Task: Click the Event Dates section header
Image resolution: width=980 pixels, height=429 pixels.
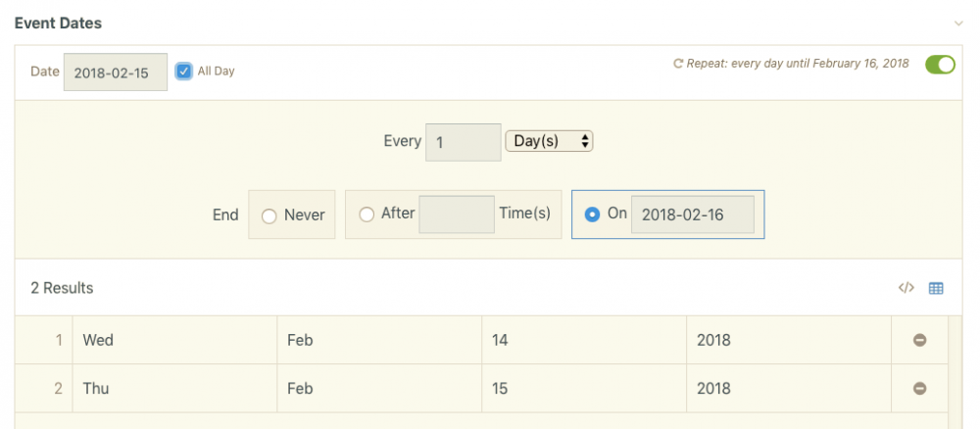Action: (x=58, y=23)
